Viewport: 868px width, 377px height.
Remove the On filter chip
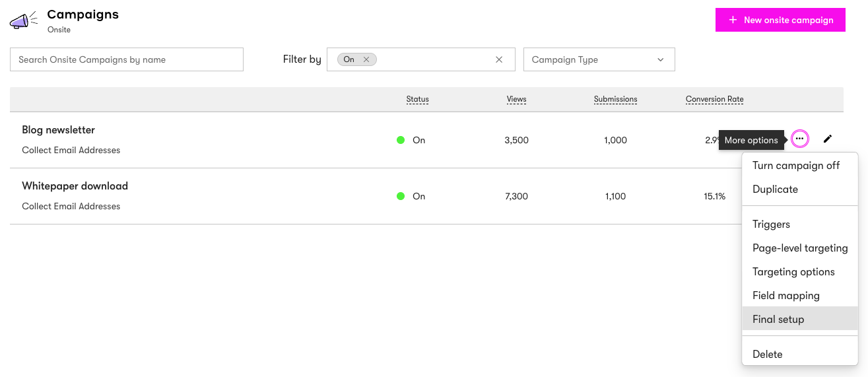point(366,59)
